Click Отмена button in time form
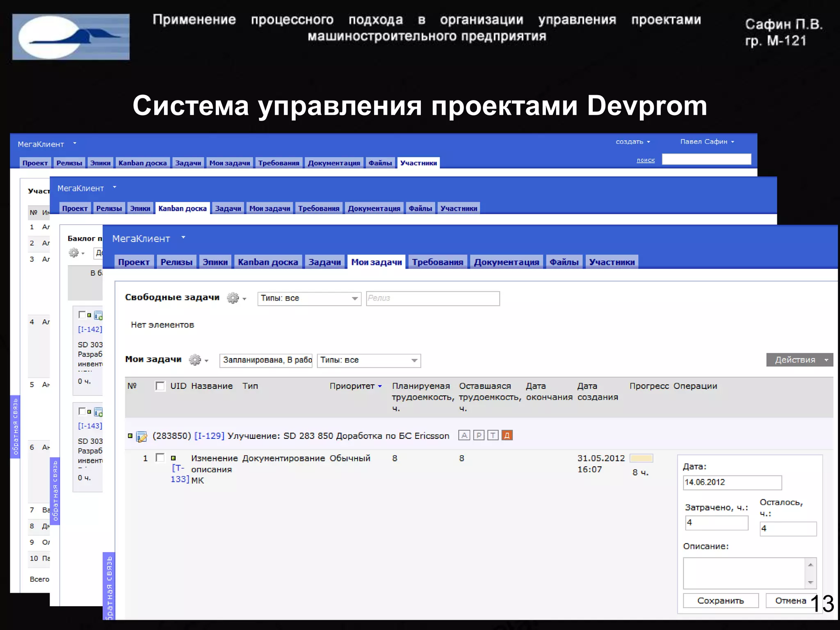The image size is (840, 630). click(x=790, y=600)
